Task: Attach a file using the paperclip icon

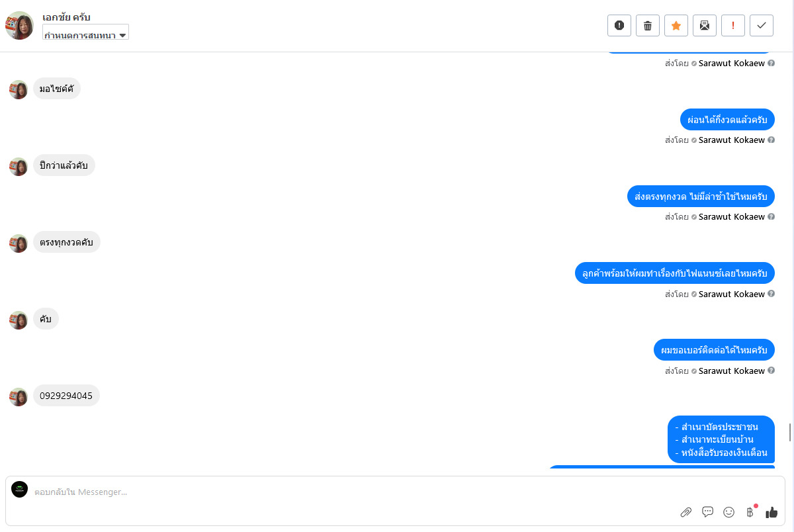Action: [x=686, y=512]
